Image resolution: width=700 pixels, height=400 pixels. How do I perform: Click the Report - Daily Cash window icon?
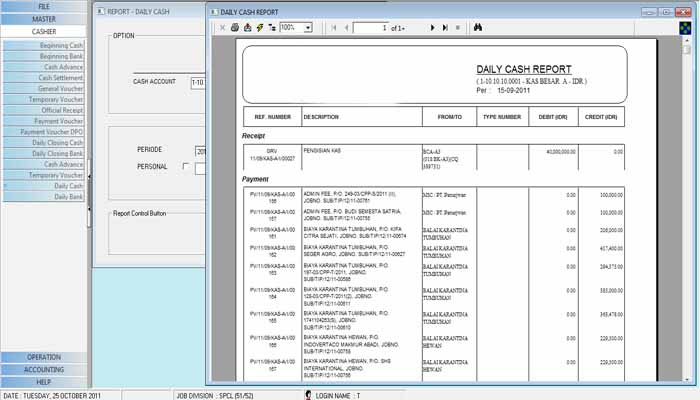pos(101,11)
